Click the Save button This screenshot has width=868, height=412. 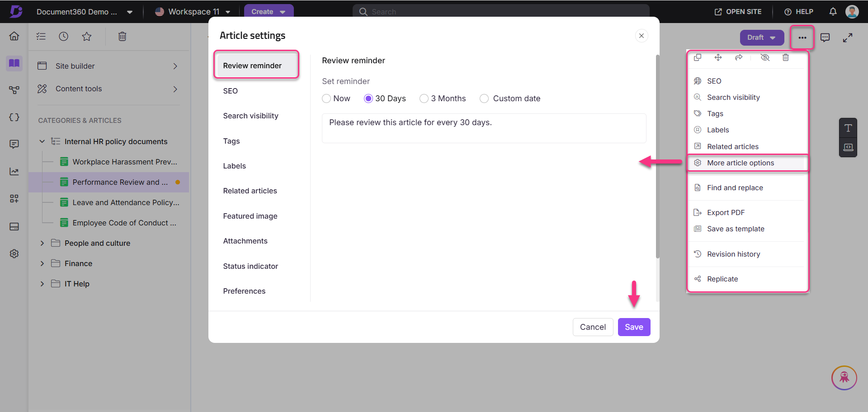coord(634,327)
